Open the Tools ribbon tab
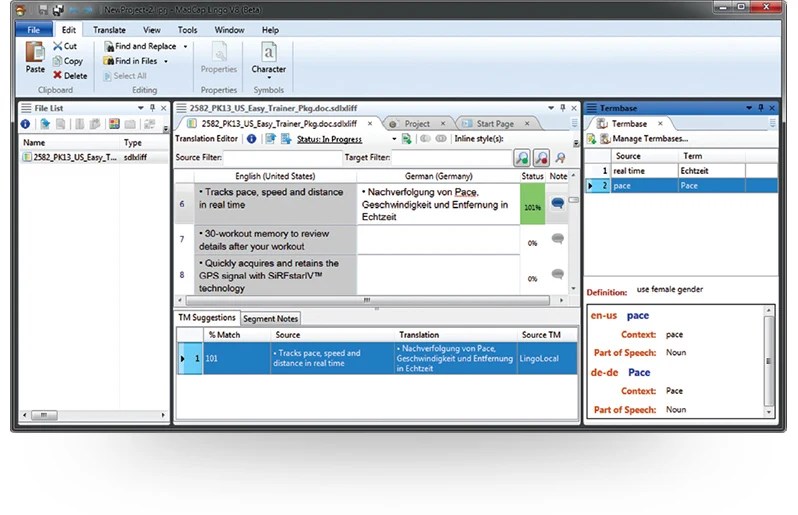 (187, 30)
